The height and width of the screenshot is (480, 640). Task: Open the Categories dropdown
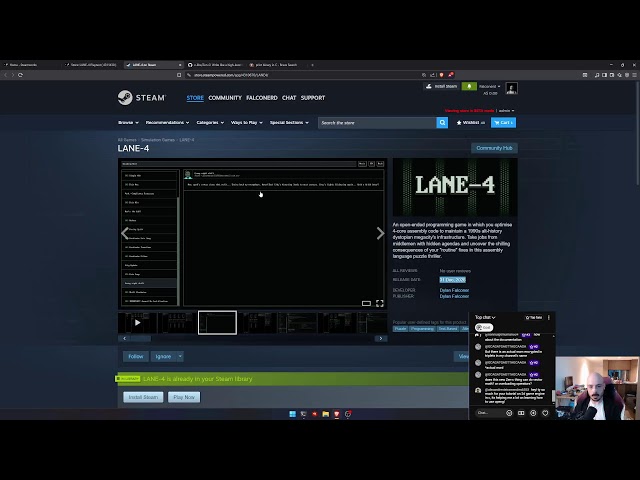(210, 122)
